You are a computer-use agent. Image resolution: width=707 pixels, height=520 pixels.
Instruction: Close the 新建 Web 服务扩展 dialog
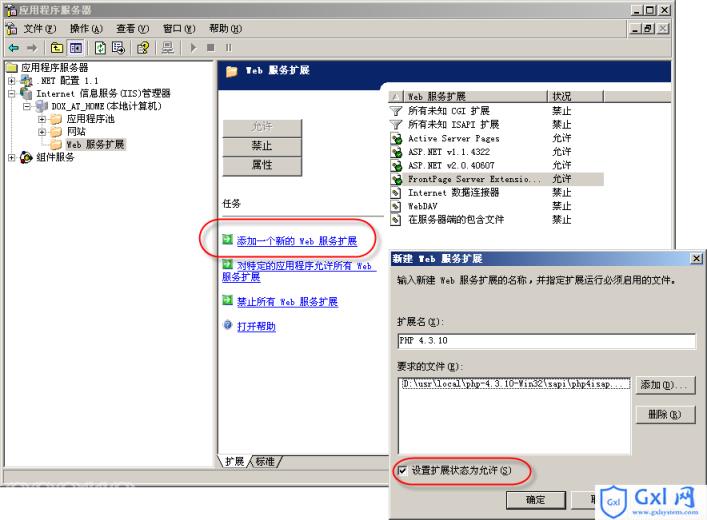[x=696, y=258]
